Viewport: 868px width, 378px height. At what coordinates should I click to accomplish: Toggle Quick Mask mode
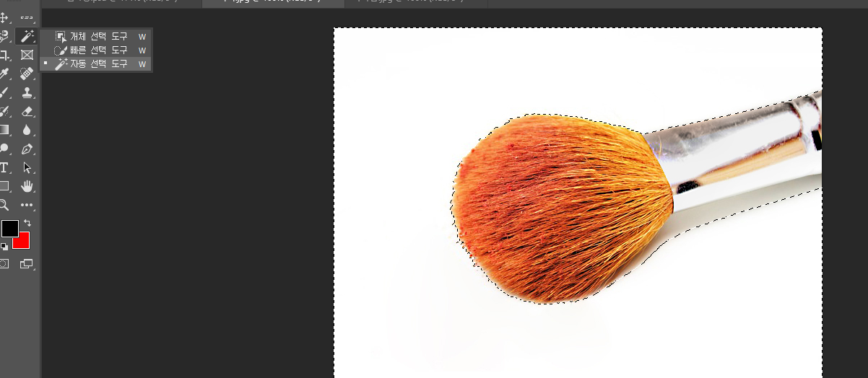coord(4,264)
